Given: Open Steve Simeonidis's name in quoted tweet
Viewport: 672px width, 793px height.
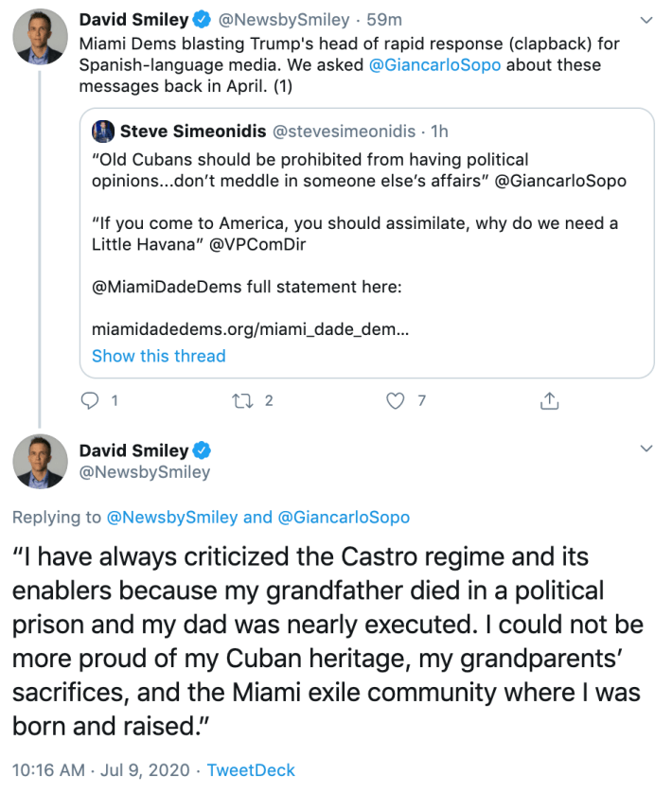Looking at the screenshot, I should point(192,130).
